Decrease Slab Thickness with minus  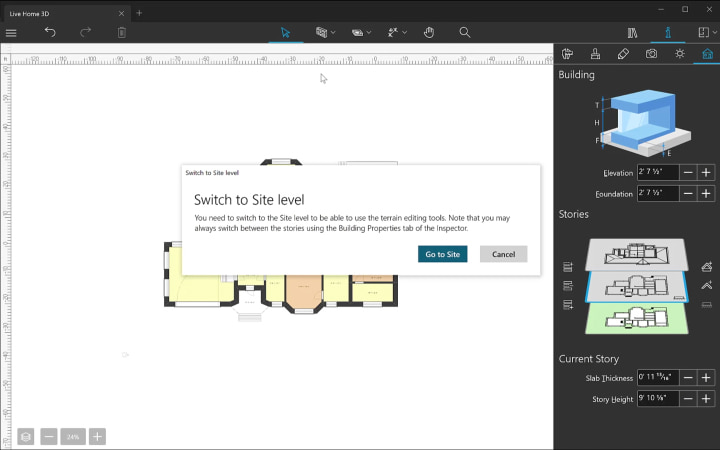[688, 377]
